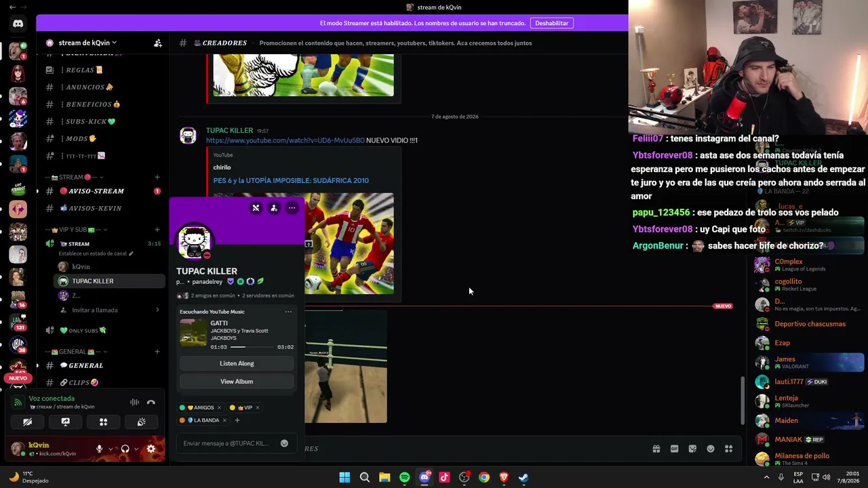Disconnect from voice with the hang-up icon

(x=151, y=402)
